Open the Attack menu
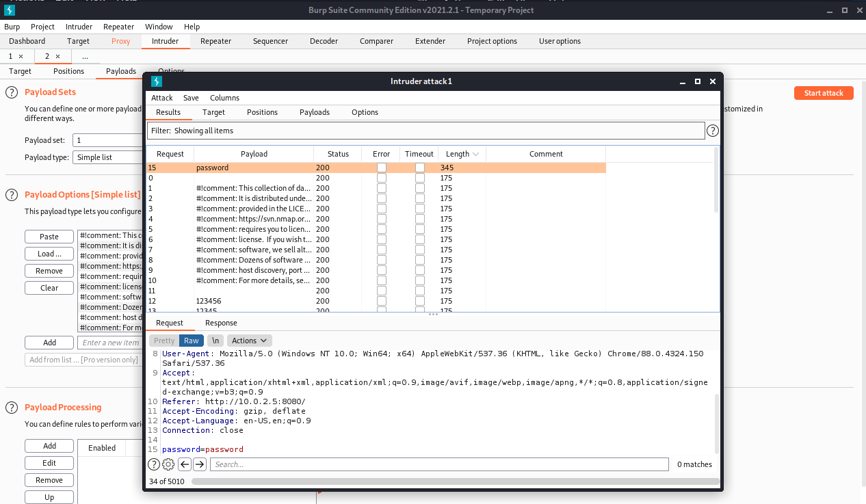Viewport: 866px width, 504px height. click(162, 98)
